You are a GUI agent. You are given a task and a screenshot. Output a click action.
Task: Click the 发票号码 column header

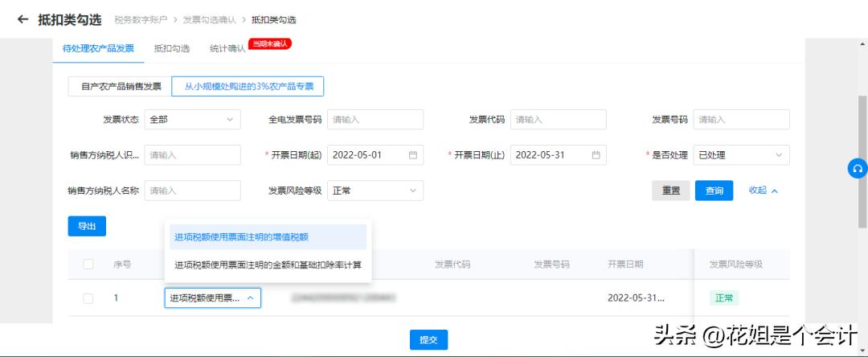pyautogui.click(x=551, y=265)
